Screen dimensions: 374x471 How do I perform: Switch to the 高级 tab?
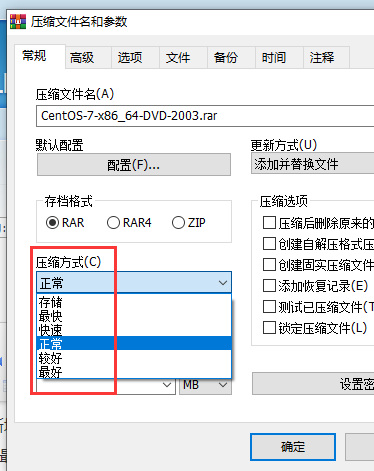(88, 58)
